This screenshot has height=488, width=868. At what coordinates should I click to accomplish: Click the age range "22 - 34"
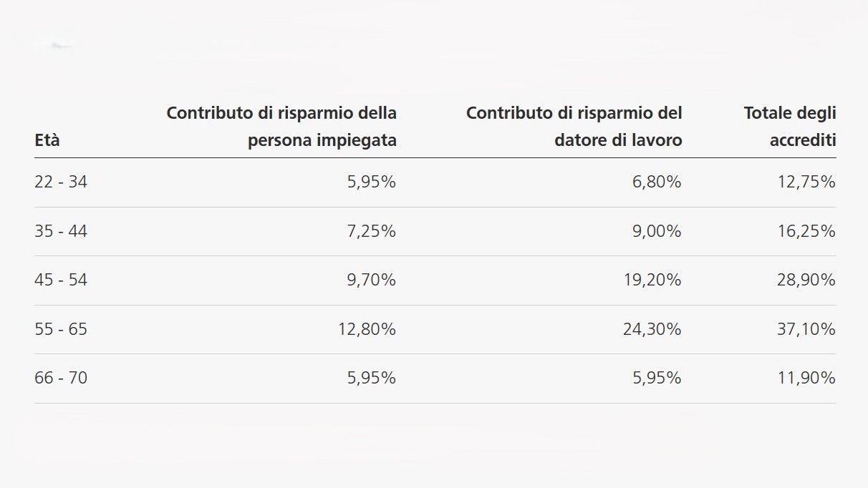point(61,182)
